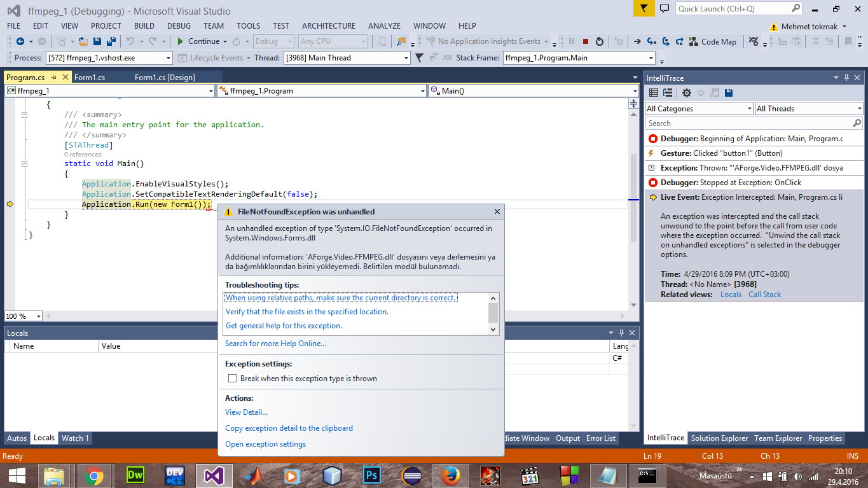
Task: Click the thread flag filter icon
Action: click(419, 58)
